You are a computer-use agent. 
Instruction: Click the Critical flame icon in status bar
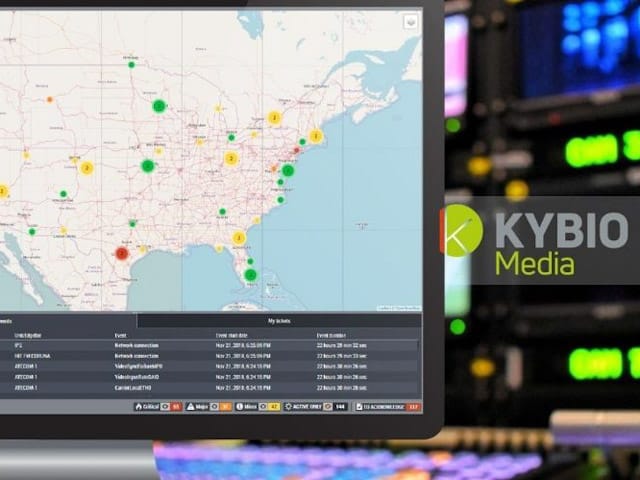[139, 407]
